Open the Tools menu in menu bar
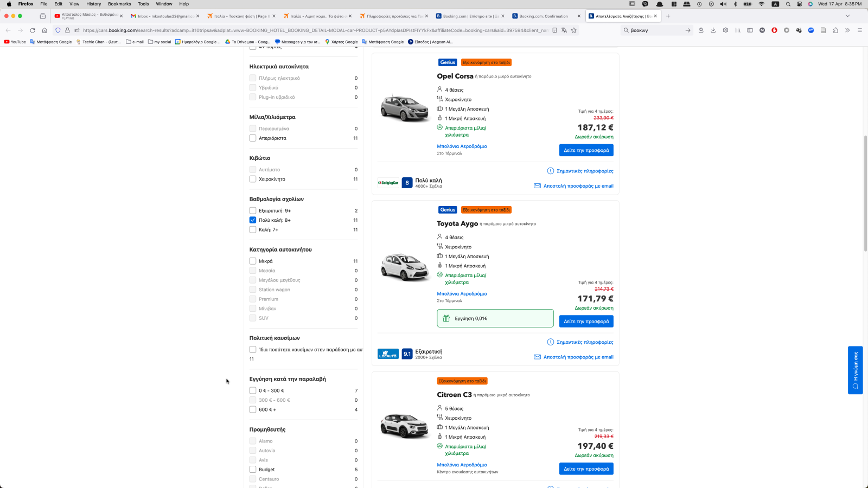The image size is (868, 488). click(x=143, y=4)
